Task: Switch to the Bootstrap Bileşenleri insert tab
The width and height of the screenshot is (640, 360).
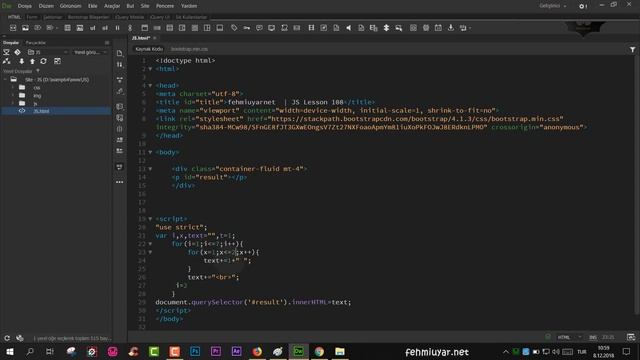Action: [89, 17]
